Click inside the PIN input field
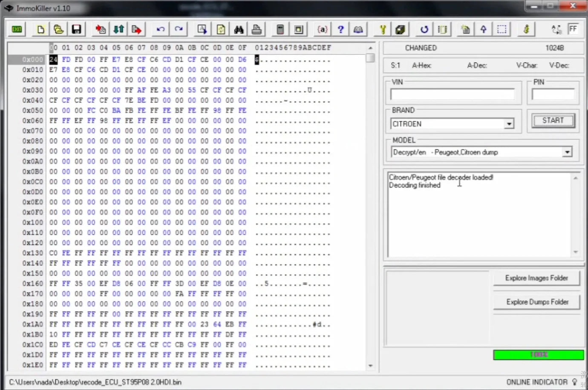The image size is (588, 390). (x=553, y=94)
